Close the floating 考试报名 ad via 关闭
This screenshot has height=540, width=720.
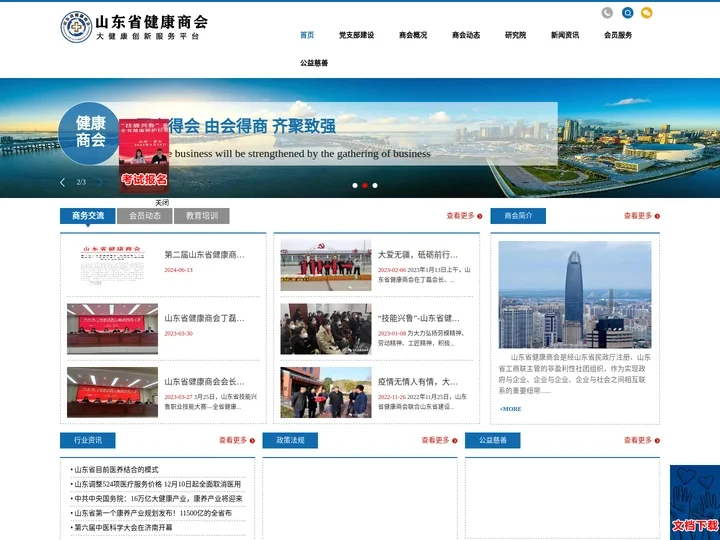[162, 202]
